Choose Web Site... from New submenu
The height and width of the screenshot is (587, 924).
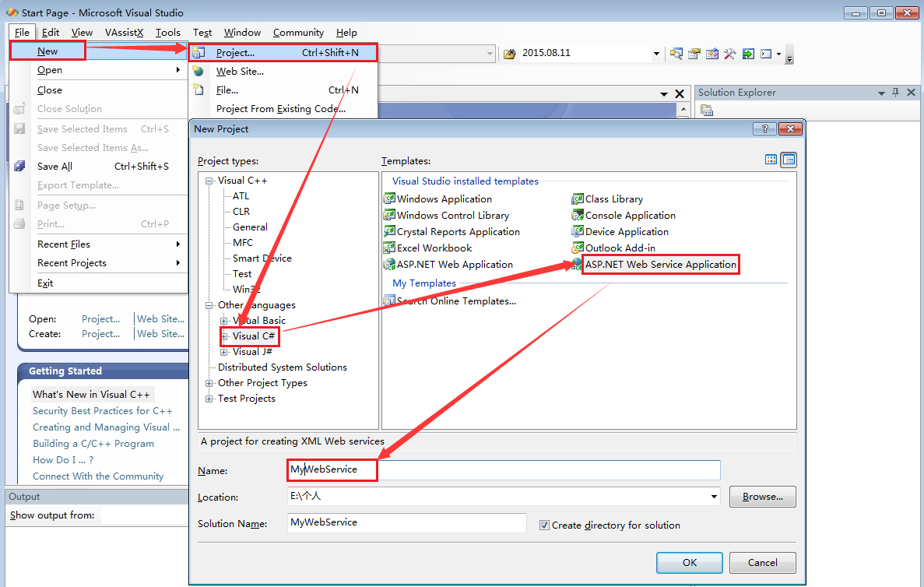(283, 72)
